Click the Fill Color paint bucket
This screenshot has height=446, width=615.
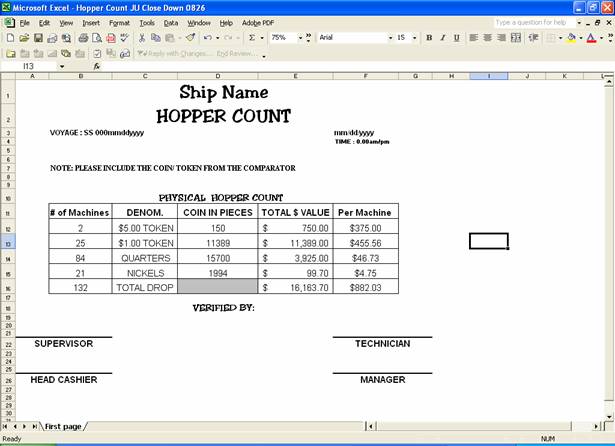click(x=571, y=38)
